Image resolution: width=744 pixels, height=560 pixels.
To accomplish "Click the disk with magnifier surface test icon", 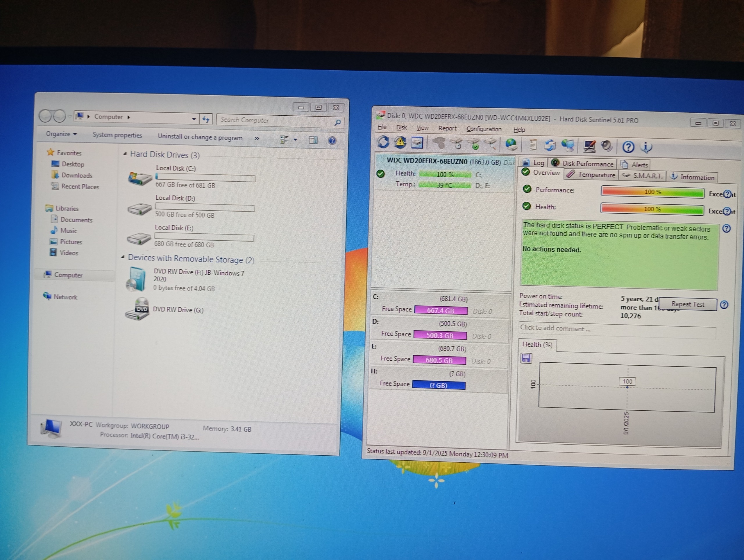I will pos(491,145).
